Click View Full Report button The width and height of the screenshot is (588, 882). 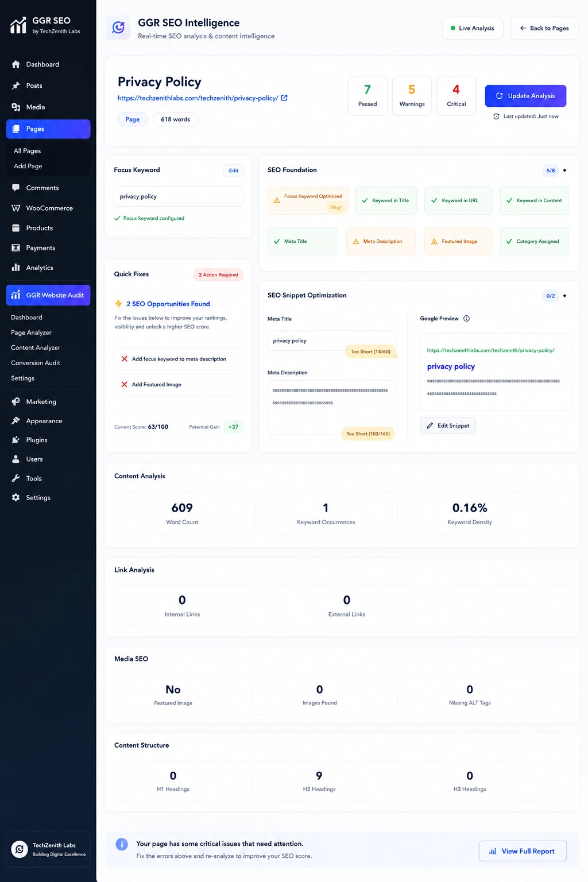[523, 851]
